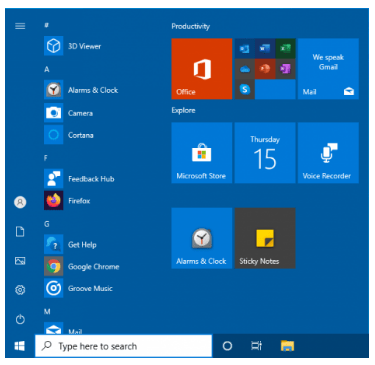Open File Explorer from the taskbar
The height and width of the screenshot is (365, 375).
tap(287, 346)
